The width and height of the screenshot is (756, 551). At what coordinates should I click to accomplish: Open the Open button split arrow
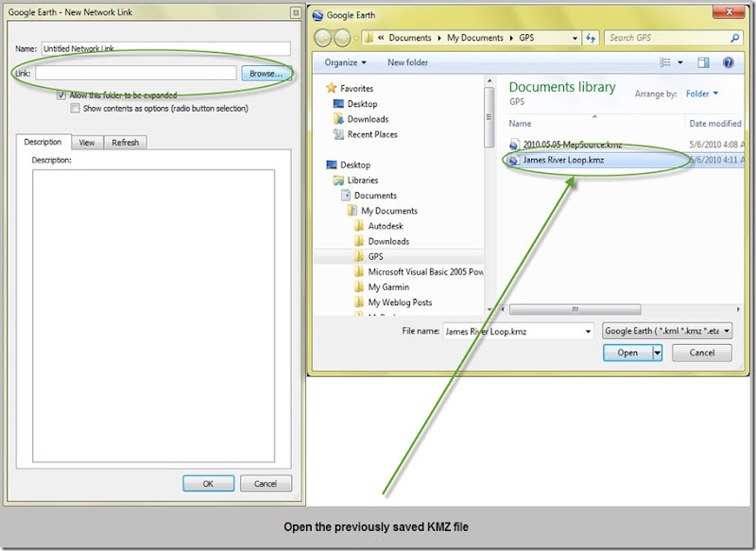click(657, 353)
